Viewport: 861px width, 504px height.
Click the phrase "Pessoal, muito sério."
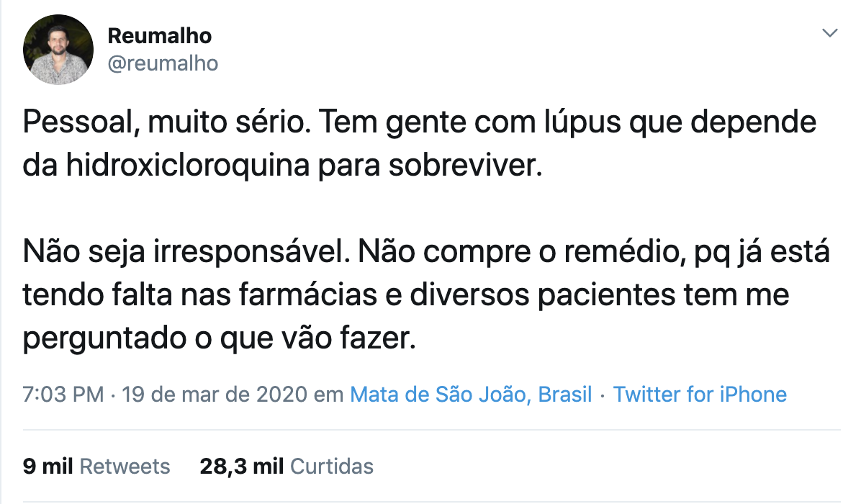(x=166, y=122)
